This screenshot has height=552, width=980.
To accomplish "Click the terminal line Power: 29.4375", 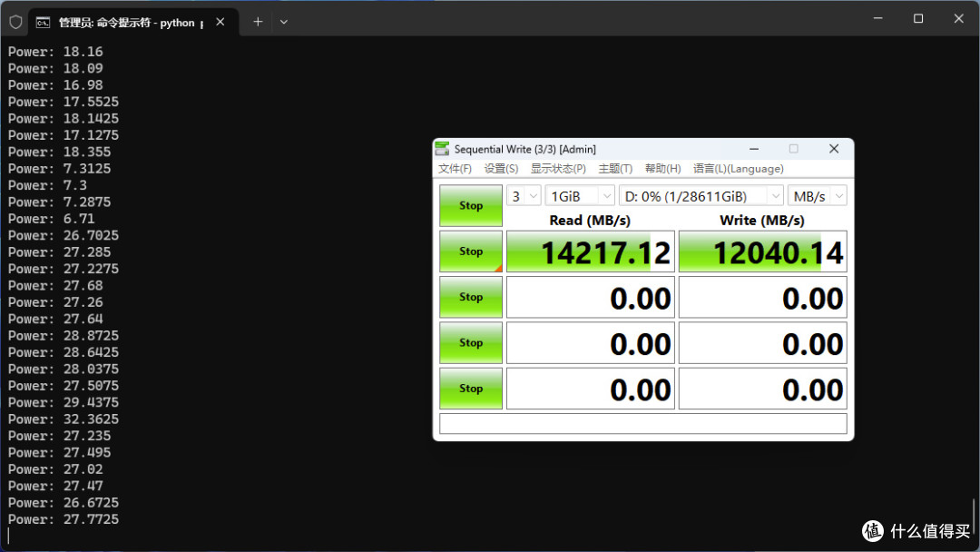I will click(64, 402).
